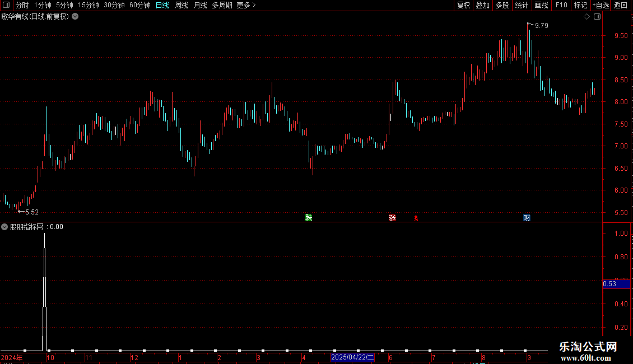Viewport: 633px width, 364px height.
Task: Click the panel layout icon in the top-left corner
Action: (6, 5)
